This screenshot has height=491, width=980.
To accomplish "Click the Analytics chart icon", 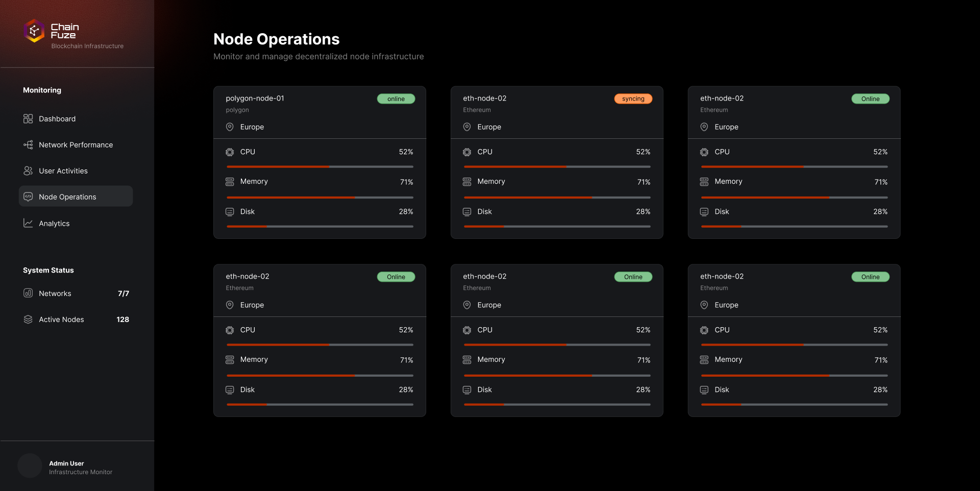I will pyautogui.click(x=28, y=224).
